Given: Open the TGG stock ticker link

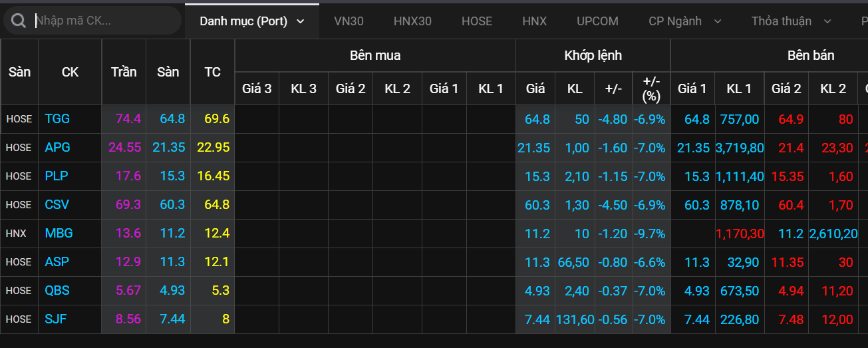Looking at the screenshot, I should click(57, 119).
